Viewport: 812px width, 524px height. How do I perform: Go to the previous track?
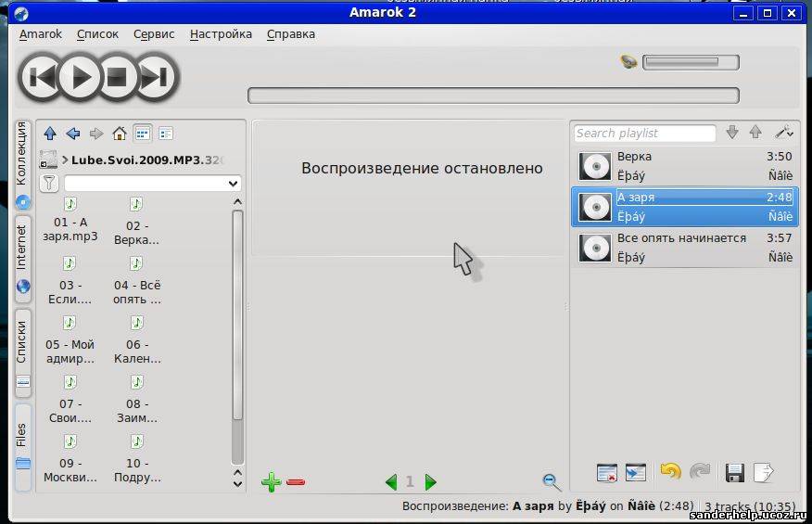point(41,77)
